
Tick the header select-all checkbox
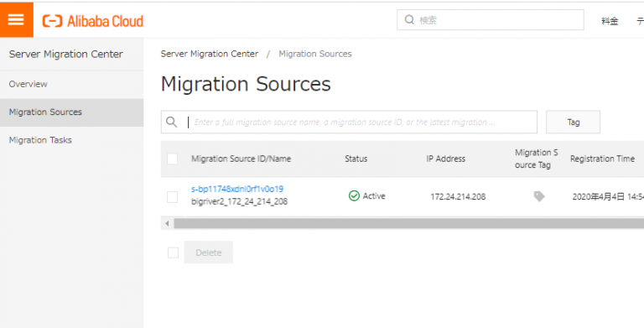coord(173,159)
